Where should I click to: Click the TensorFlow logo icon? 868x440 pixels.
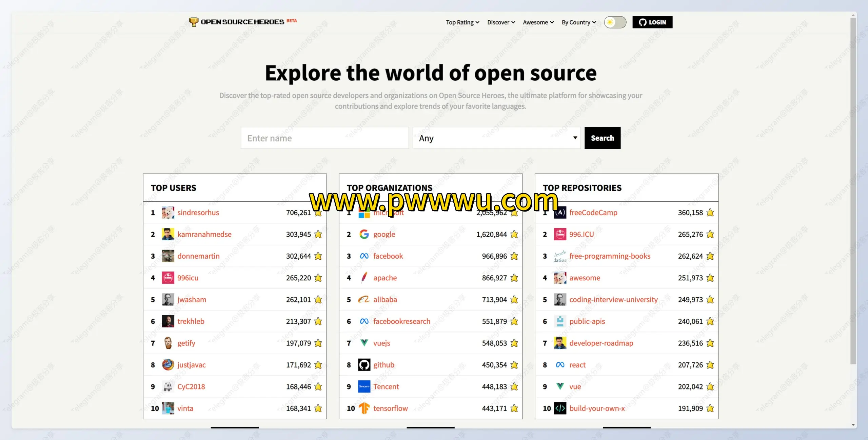364,408
